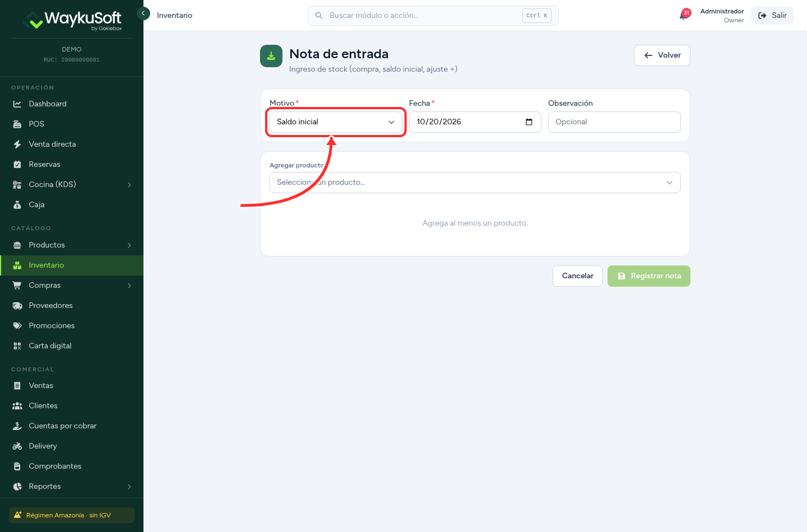807x532 pixels.
Task: Click the Cuentas por cobrar hand icon
Action: pyautogui.click(x=17, y=426)
